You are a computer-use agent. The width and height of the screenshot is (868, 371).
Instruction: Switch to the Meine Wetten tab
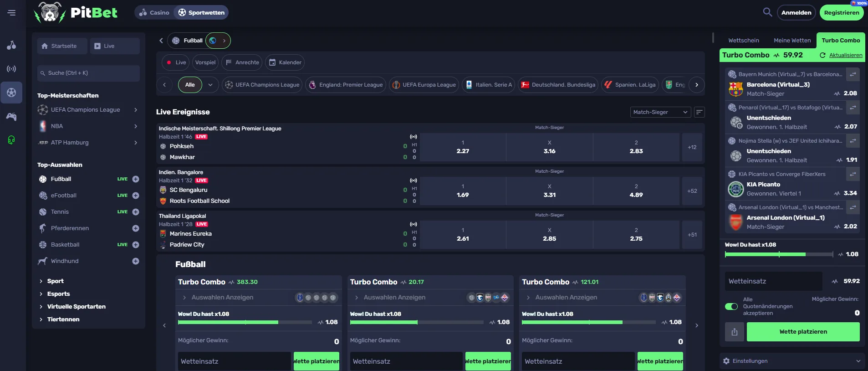(792, 41)
